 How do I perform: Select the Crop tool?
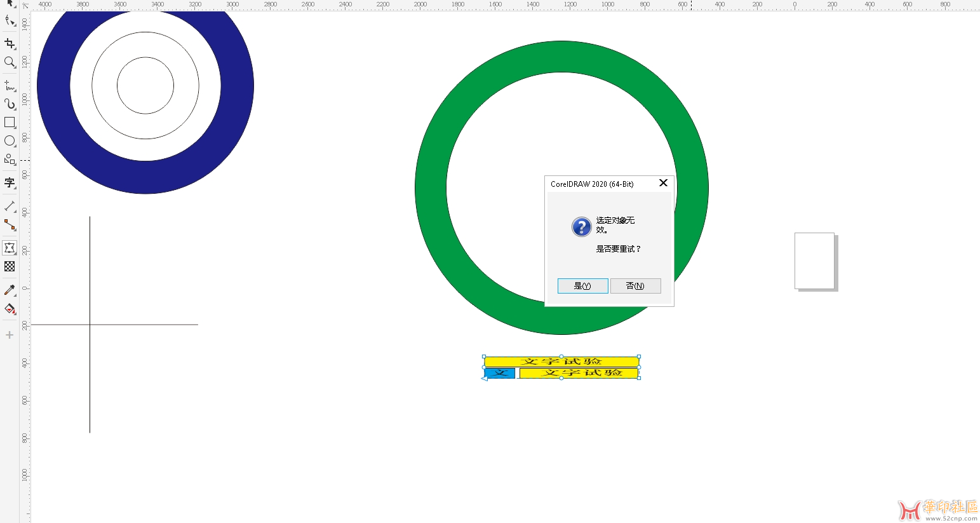10,43
